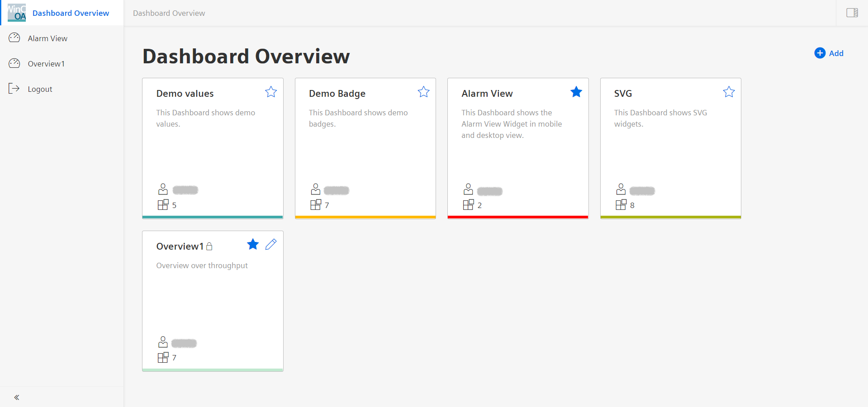
Task: Click the Dashboard Overview breadcrumb text
Action: pyautogui.click(x=169, y=13)
